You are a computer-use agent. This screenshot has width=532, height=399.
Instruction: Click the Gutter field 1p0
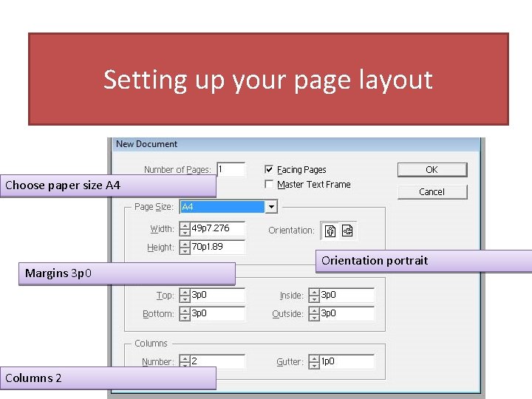tap(347, 361)
